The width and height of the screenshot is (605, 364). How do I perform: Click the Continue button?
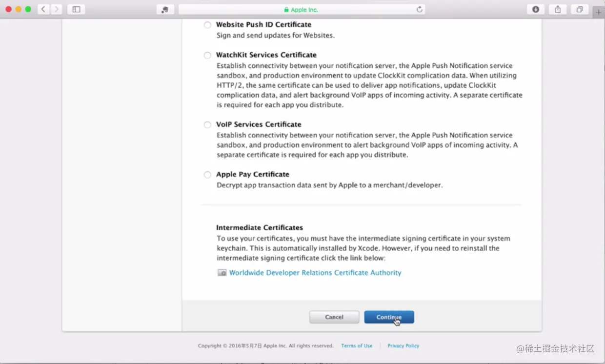tap(389, 317)
